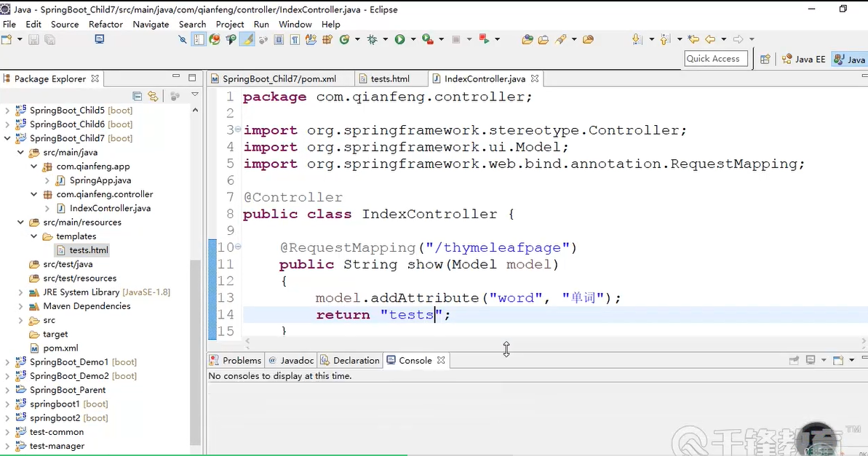Toggle Link with Editor in Package Explorer

click(153, 96)
